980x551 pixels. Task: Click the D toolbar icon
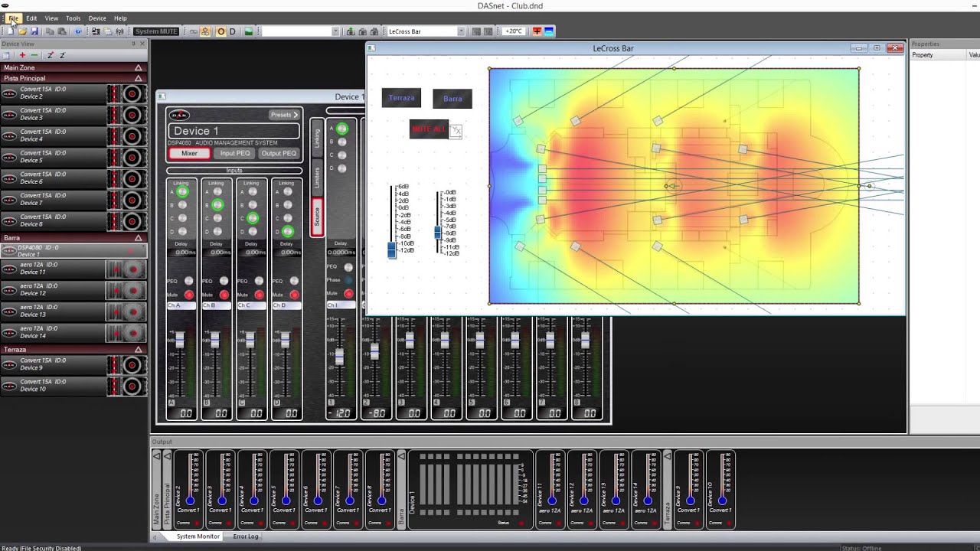click(x=233, y=31)
